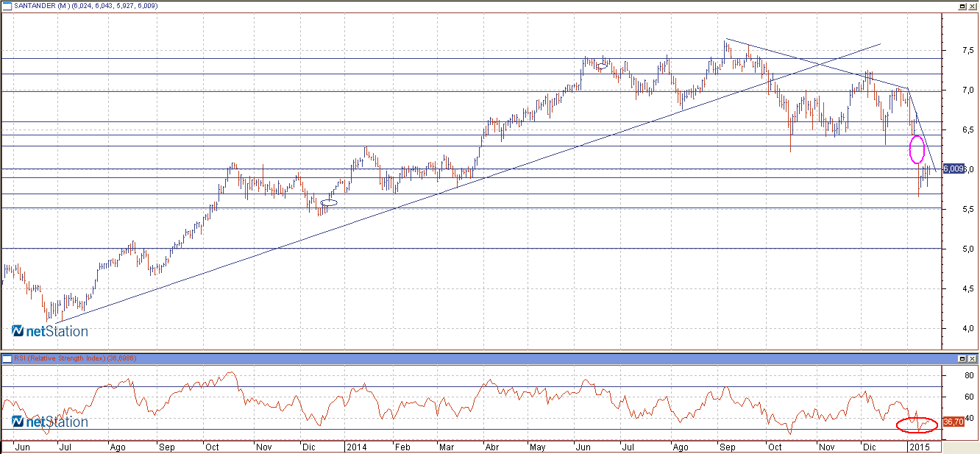Click the RSI panel window icon
Screen dimensions: 980x454
coord(7,358)
